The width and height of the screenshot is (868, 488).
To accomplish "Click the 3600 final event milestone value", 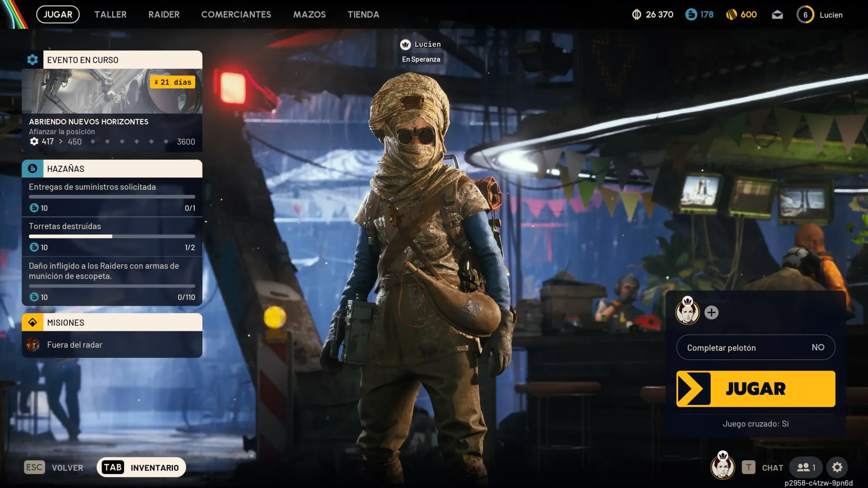I will [x=186, y=141].
